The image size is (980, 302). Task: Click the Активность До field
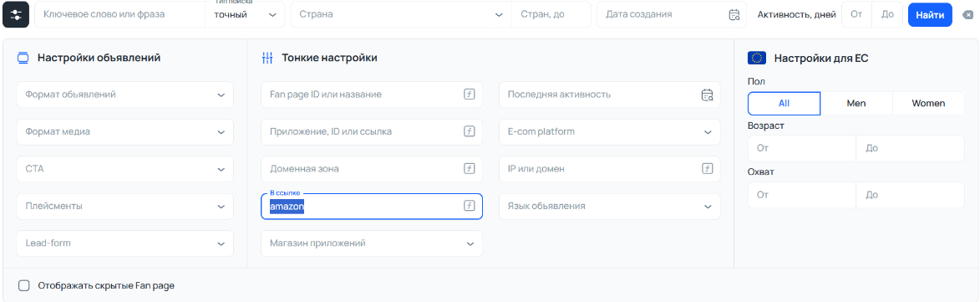coord(887,14)
